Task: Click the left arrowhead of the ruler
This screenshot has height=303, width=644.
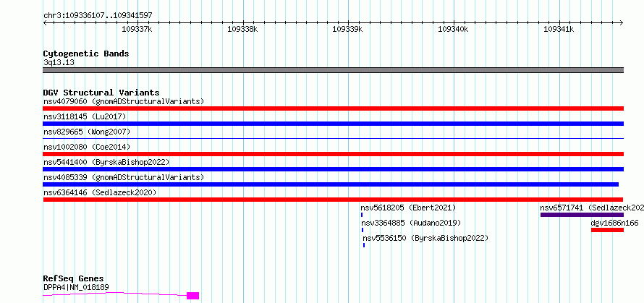Action: point(46,22)
